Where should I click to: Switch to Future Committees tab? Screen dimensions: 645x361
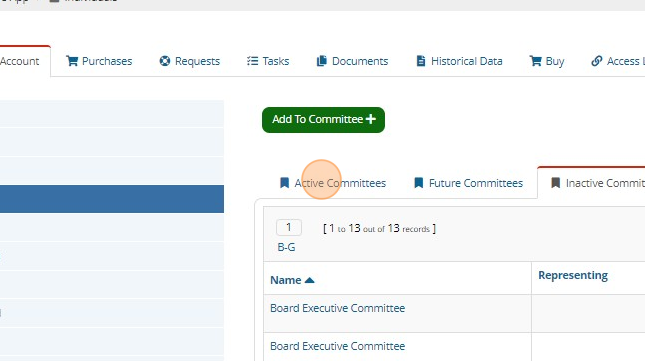coord(468,183)
